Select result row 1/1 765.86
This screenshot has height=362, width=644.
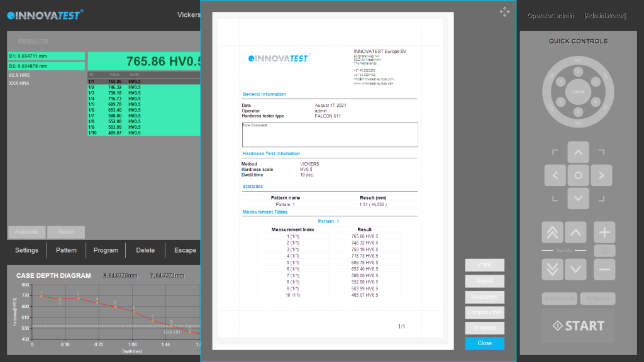(x=144, y=82)
